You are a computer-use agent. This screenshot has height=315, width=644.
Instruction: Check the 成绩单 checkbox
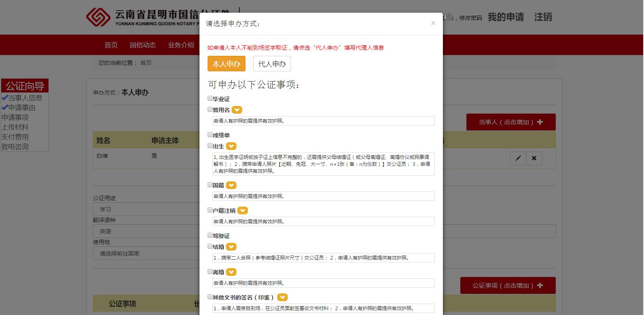210,134
